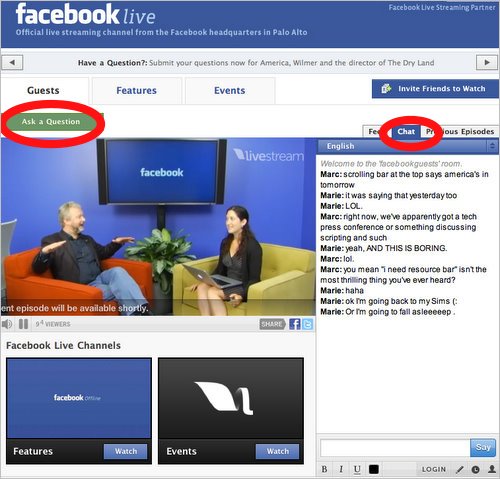The height and width of the screenshot is (479, 500).
Task: Click the pencil icon in chat toolbar
Action: pyautogui.click(x=460, y=469)
